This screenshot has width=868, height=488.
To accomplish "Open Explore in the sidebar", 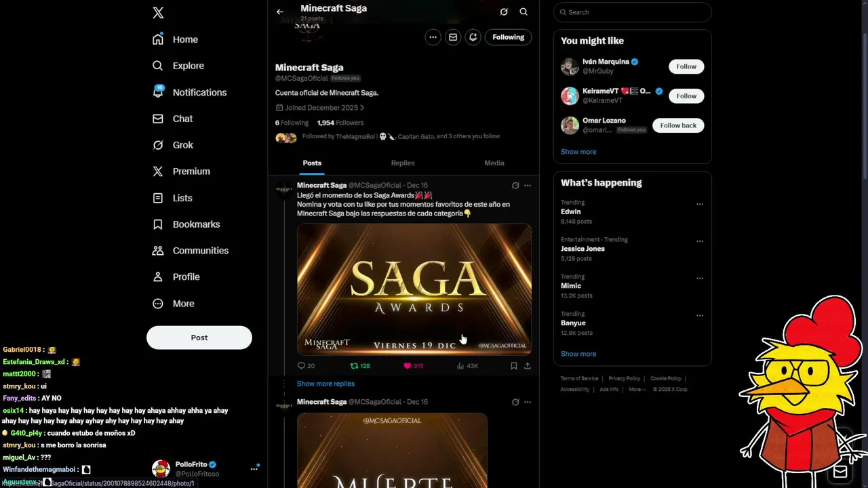I will 178,66.
